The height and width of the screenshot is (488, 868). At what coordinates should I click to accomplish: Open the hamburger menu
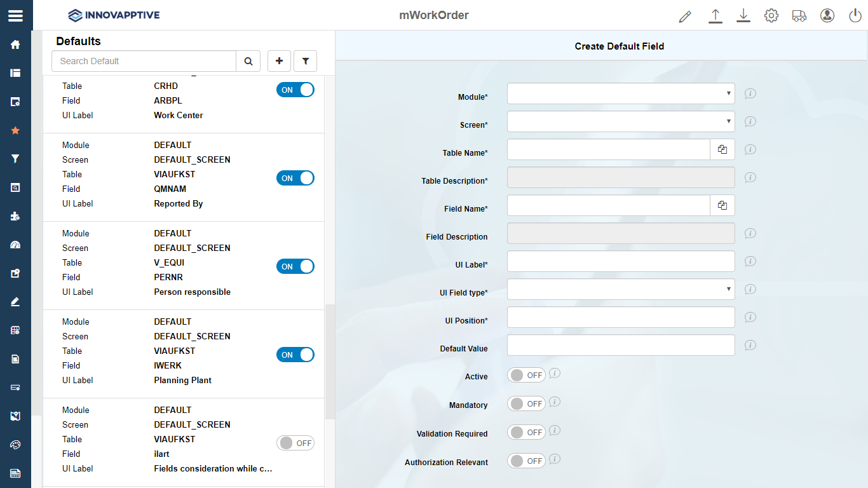click(x=15, y=16)
